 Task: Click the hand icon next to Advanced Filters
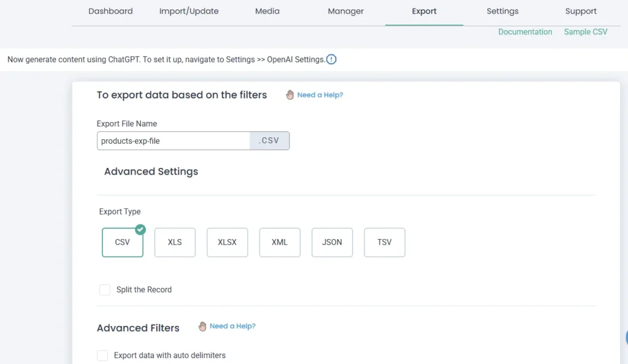tap(202, 327)
